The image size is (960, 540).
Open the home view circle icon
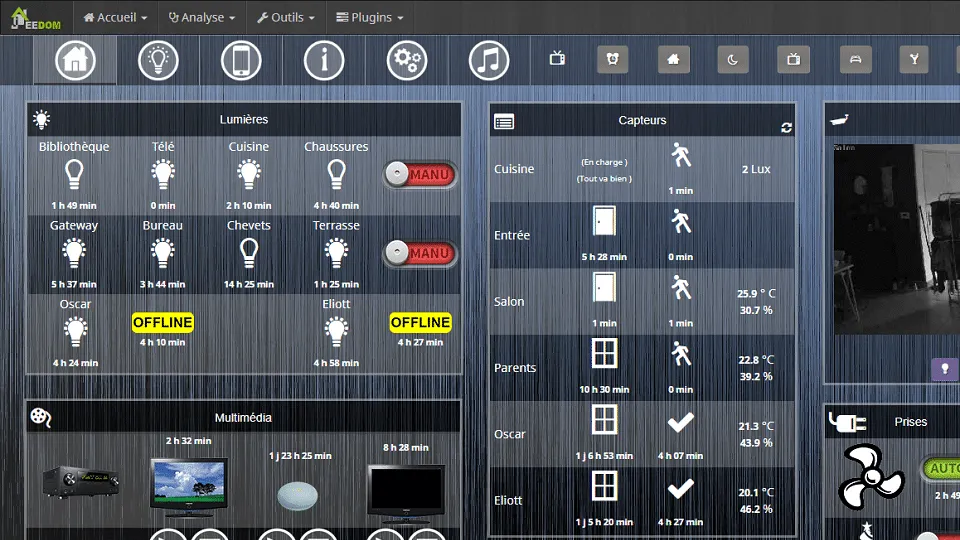(75, 60)
